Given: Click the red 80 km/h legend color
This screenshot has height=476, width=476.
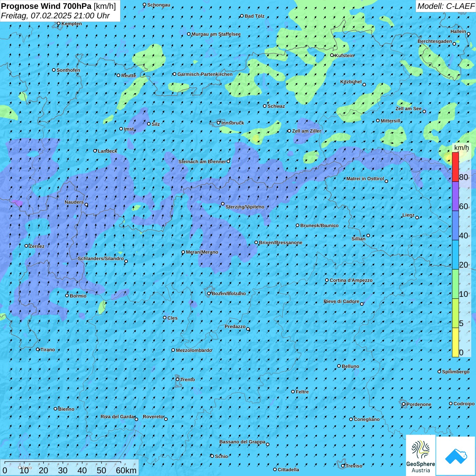Looking at the screenshot, I should point(455,167).
